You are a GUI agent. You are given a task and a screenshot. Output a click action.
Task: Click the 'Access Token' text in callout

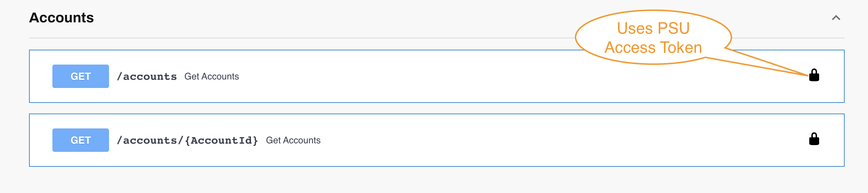tap(653, 48)
